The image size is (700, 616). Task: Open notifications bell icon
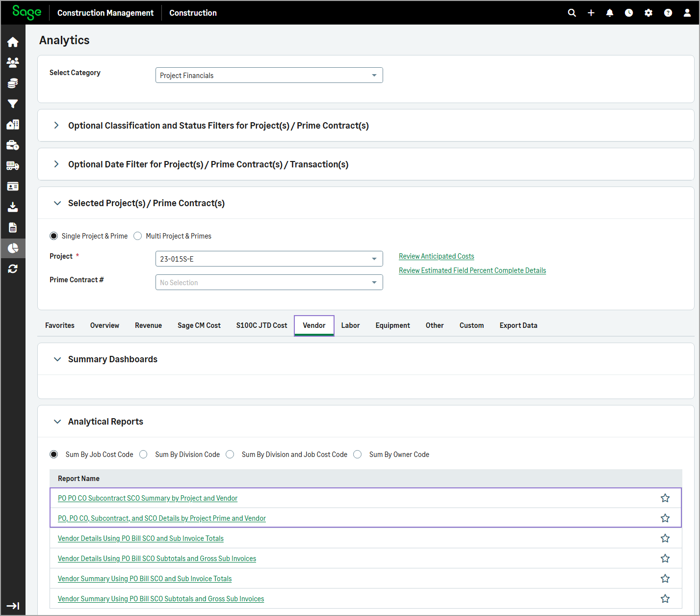point(610,13)
